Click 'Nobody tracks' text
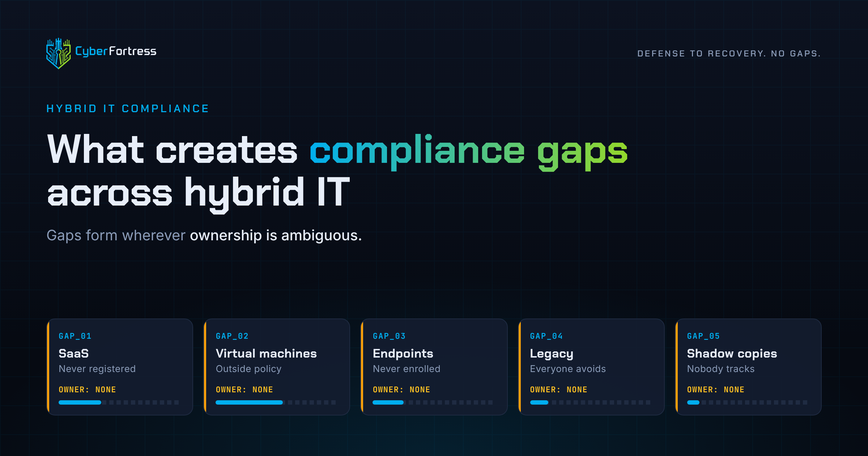Viewport: 868px width, 456px height. click(x=721, y=369)
